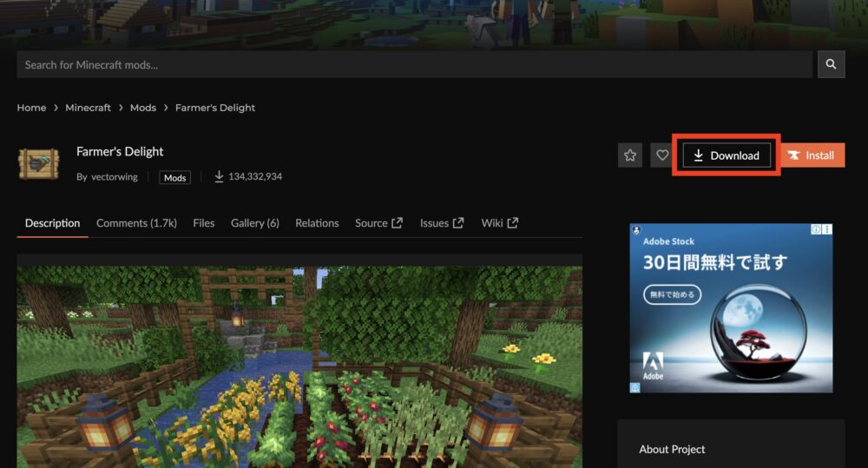Image resolution: width=868 pixels, height=468 pixels.
Task: Click the About Project heading
Action: [x=672, y=449]
